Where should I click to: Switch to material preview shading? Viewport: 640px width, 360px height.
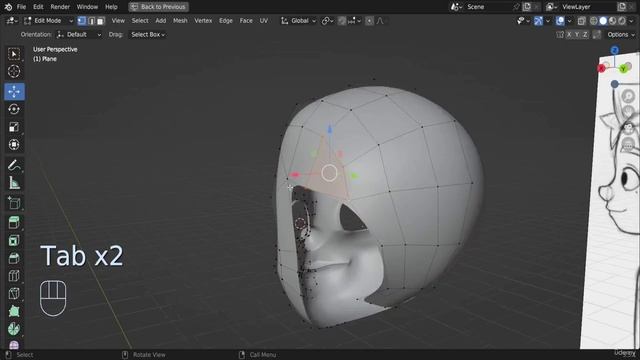(612, 21)
